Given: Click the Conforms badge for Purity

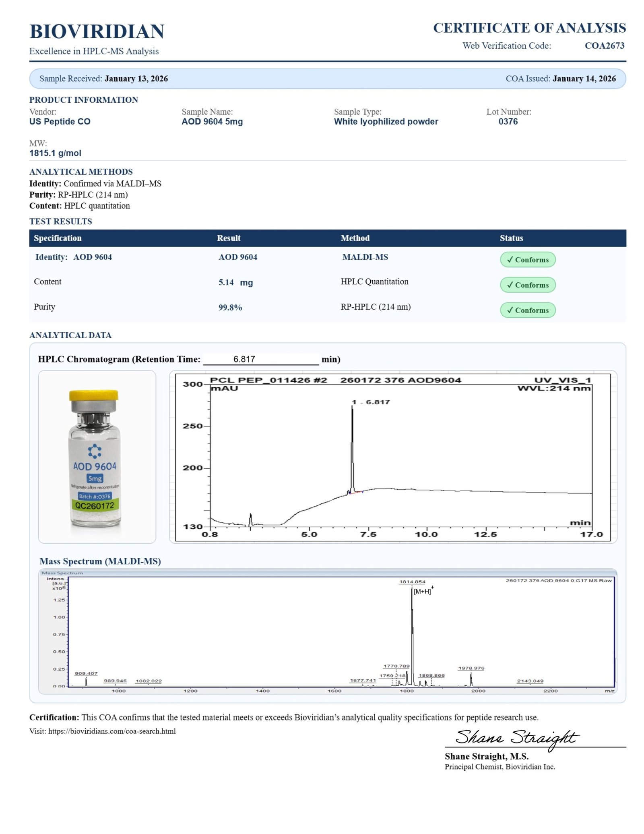Looking at the screenshot, I should tap(527, 310).
